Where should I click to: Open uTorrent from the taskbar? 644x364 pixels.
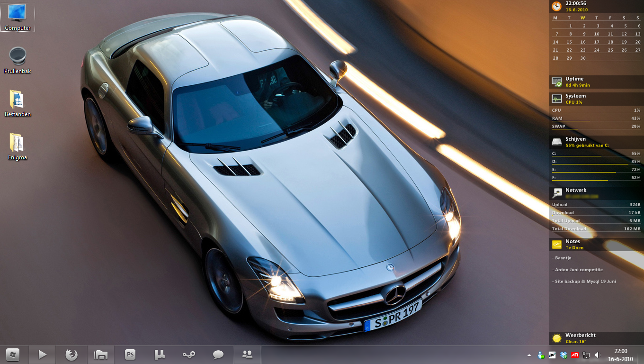click(160, 355)
